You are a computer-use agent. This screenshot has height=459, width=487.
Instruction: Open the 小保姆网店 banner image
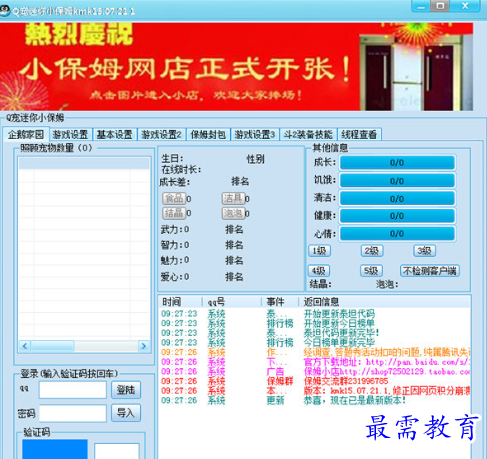pyautogui.click(x=236, y=67)
